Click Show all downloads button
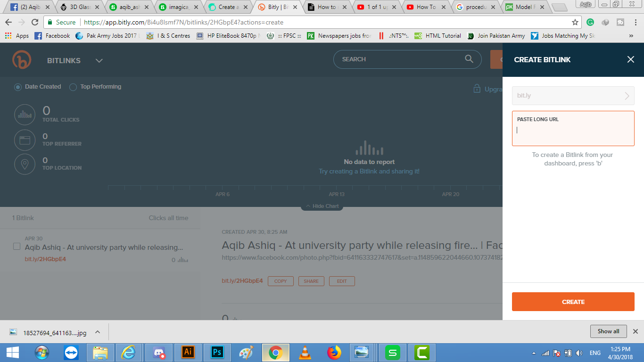Viewport: 644px width, 362px height. pos(608,331)
